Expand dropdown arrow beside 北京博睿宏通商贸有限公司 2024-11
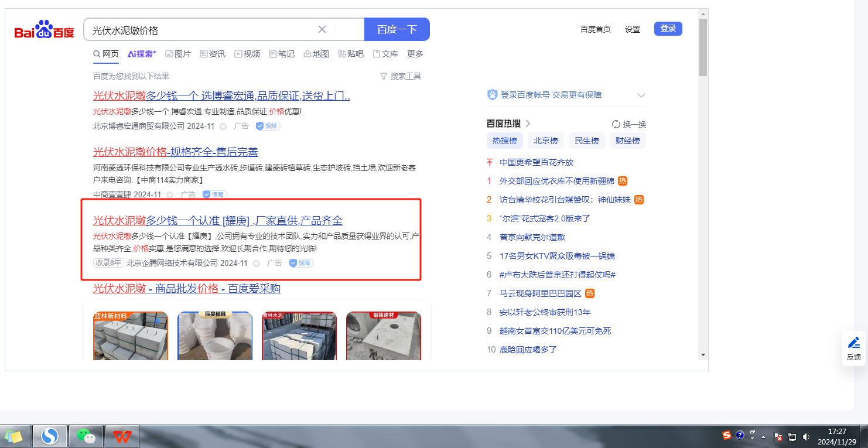The width and height of the screenshot is (868, 448). click(x=223, y=126)
